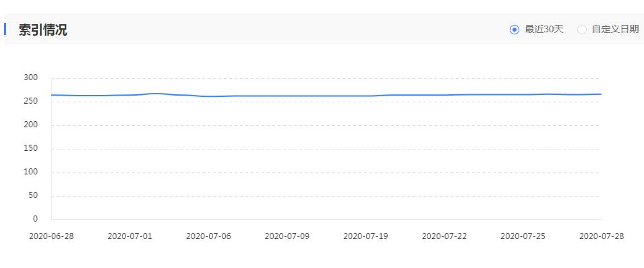Click the 自定义日期 text label
The width and height of the screenshot is (644, 268).
coord(615,30)
